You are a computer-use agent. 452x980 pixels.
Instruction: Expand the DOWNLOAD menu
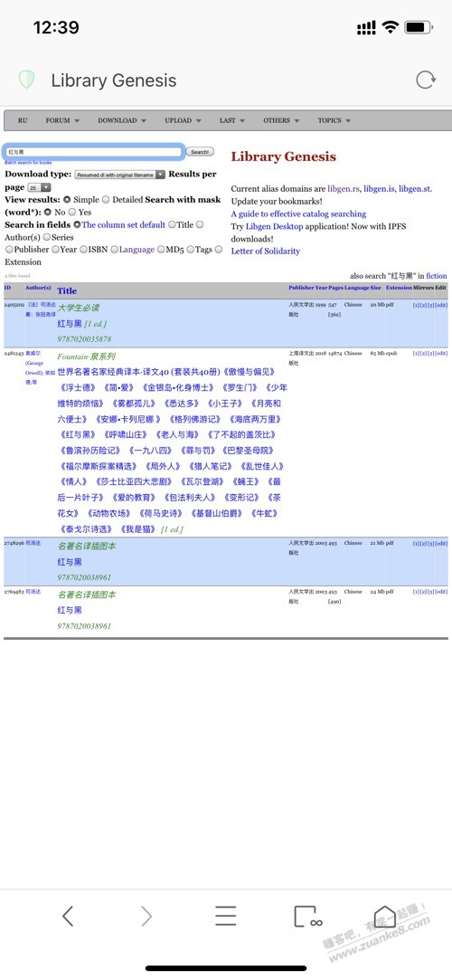tap(122, 120)
